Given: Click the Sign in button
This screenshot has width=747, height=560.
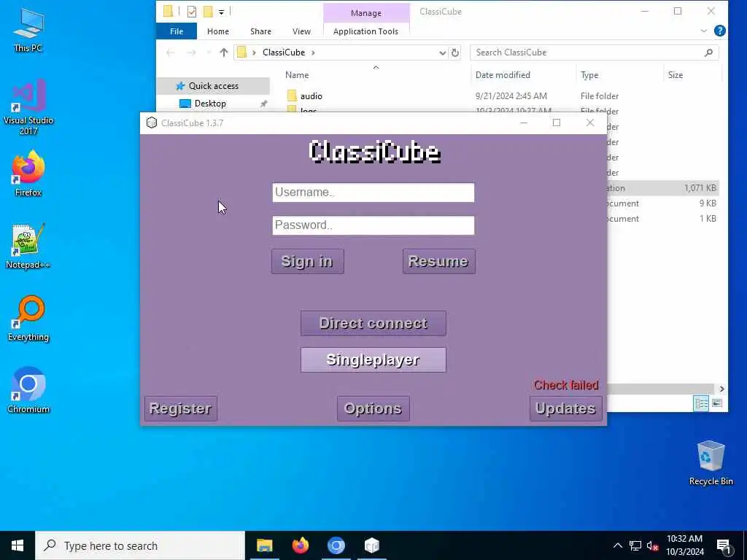Looking at the screenshot, I should pyautogui.click(x=307, y=262).
